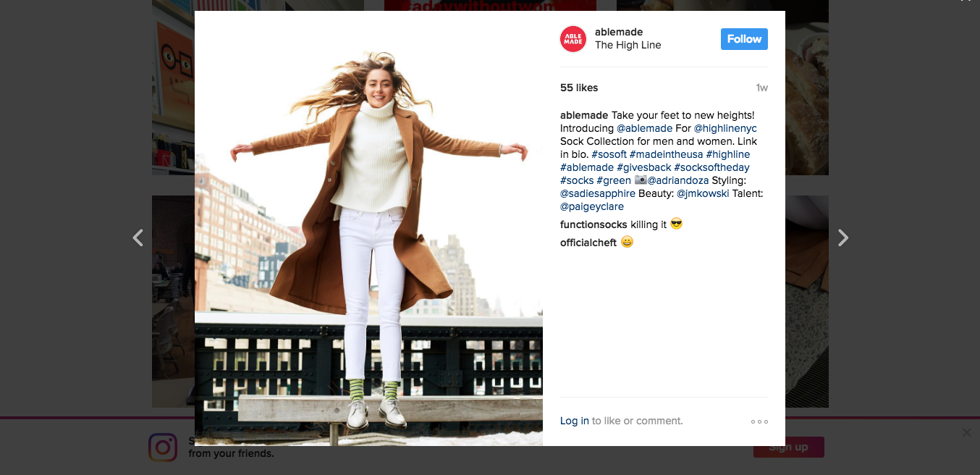The height and width of the screenshot is (475, 980).
Task: Open the @jmkowski beauty mention
Action: click(703, 193)
